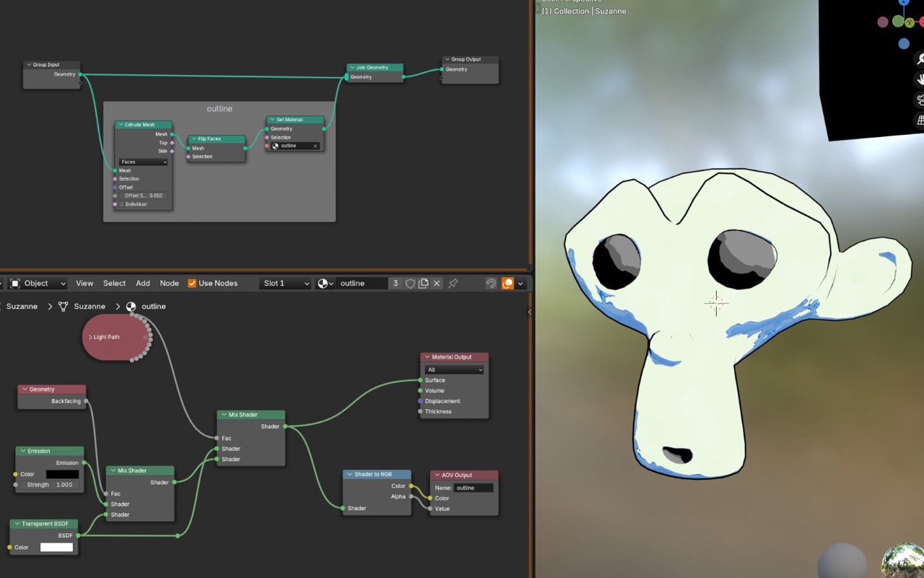Open the Select menu in shader editor
The width and height of the screenshot is (924, 578).
(114, 284)
